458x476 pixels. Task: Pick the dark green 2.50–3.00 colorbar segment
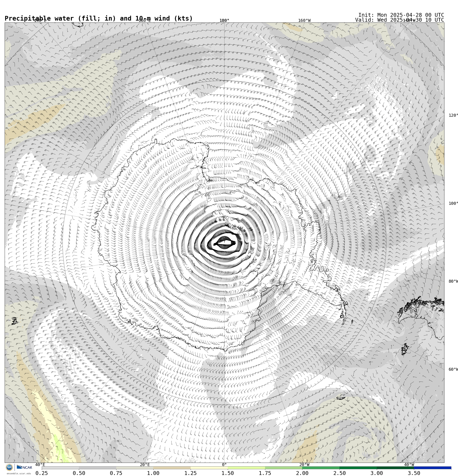358,468
